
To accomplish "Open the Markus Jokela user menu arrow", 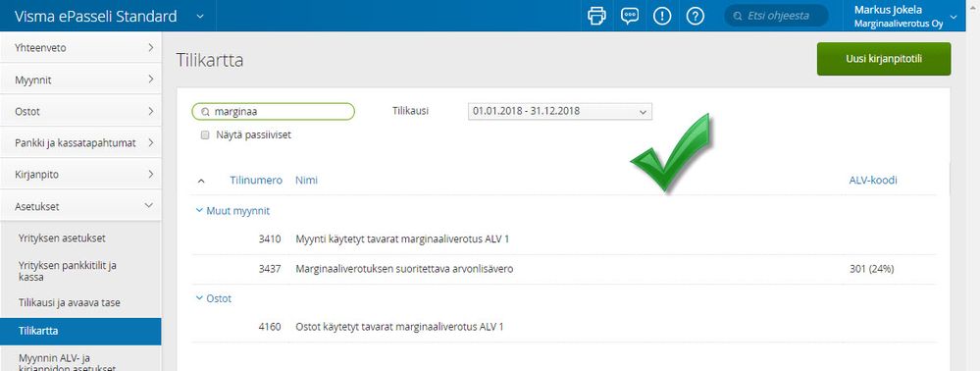I will click(954, 17).
